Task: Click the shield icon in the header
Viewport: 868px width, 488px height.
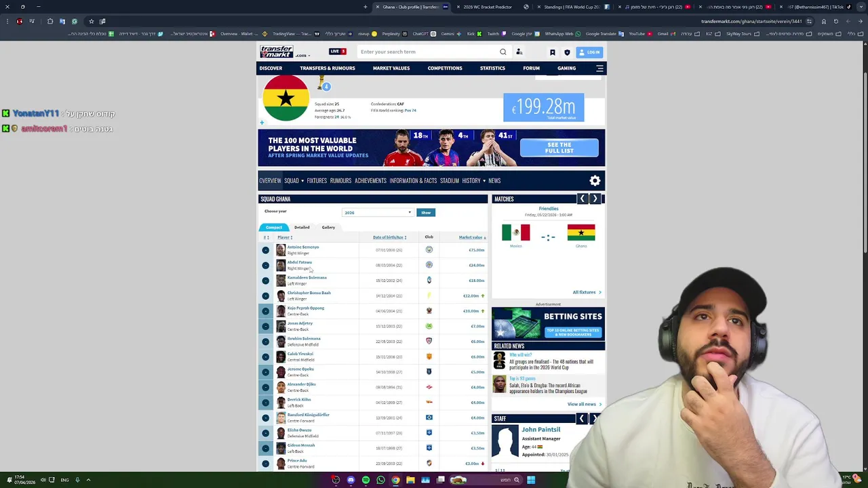Action: tap(567, 52)
